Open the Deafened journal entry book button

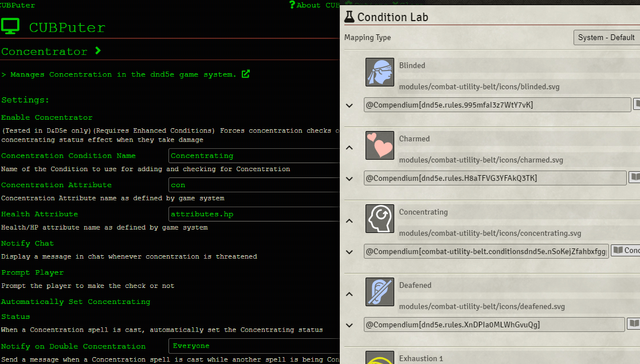(634, 324)
